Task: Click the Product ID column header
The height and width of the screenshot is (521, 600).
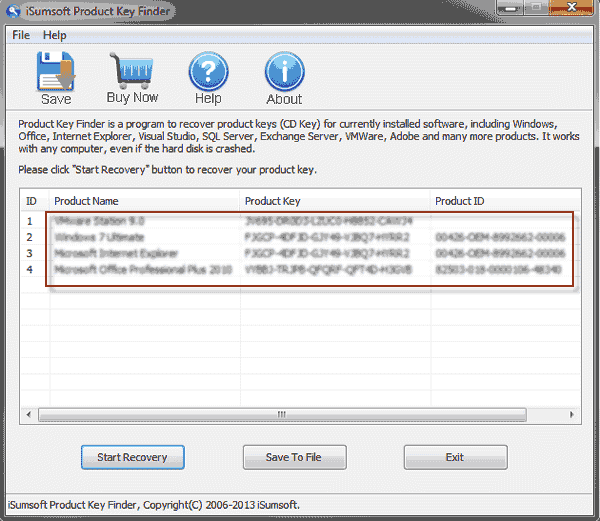Action: pyautogui.click(x=505, y=201)
